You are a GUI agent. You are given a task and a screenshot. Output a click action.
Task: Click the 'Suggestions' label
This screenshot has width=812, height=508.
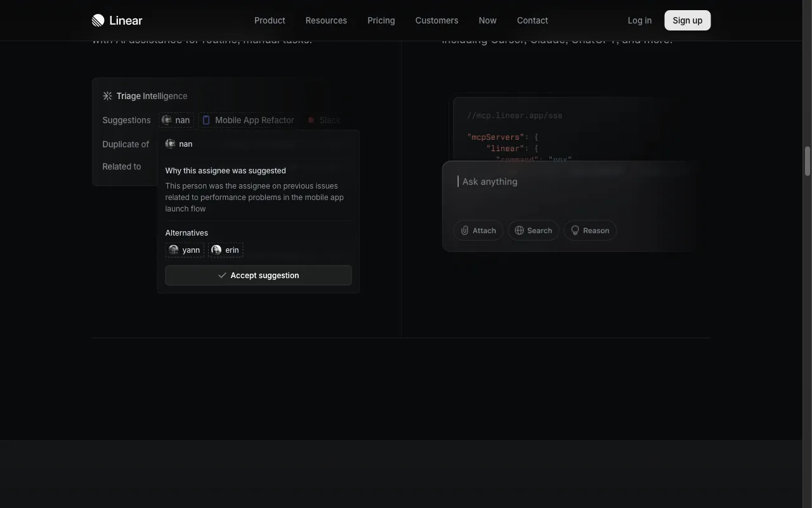click(126, 120)
